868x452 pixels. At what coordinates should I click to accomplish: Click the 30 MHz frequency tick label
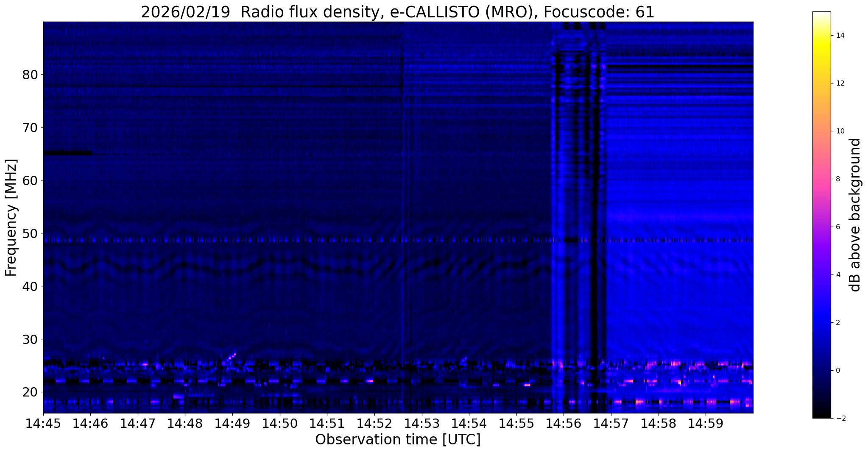[x=30, y=339]
